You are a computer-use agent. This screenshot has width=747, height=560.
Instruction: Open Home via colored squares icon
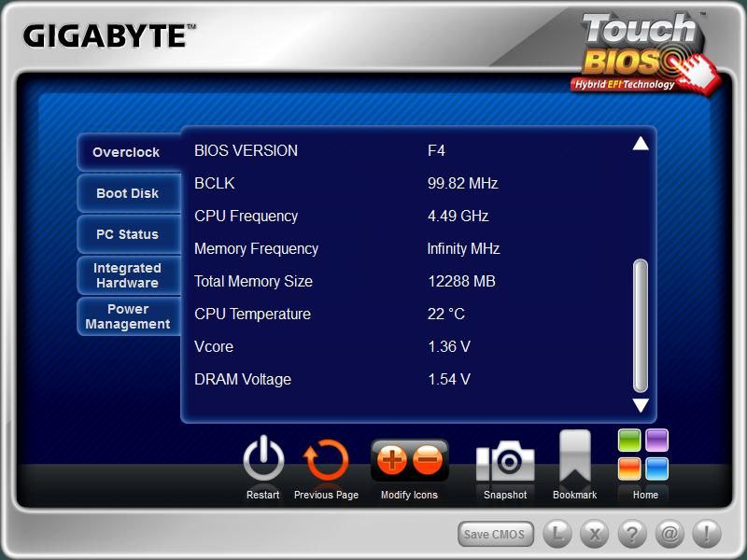click(x=643, y=455)
